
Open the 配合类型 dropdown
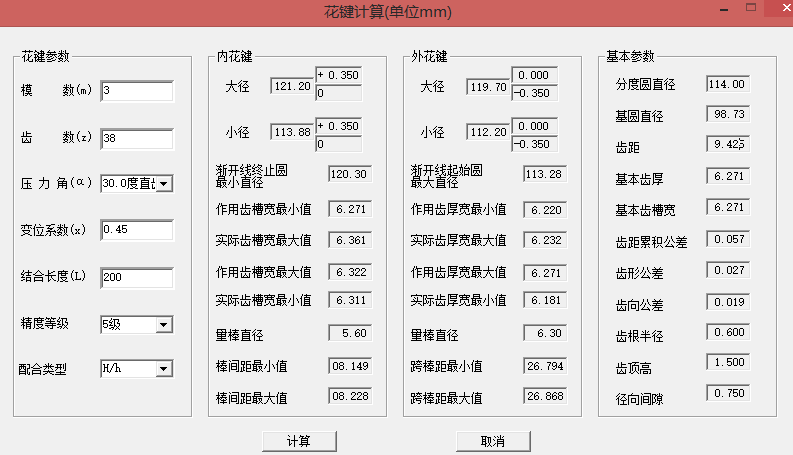click(163, 369)
